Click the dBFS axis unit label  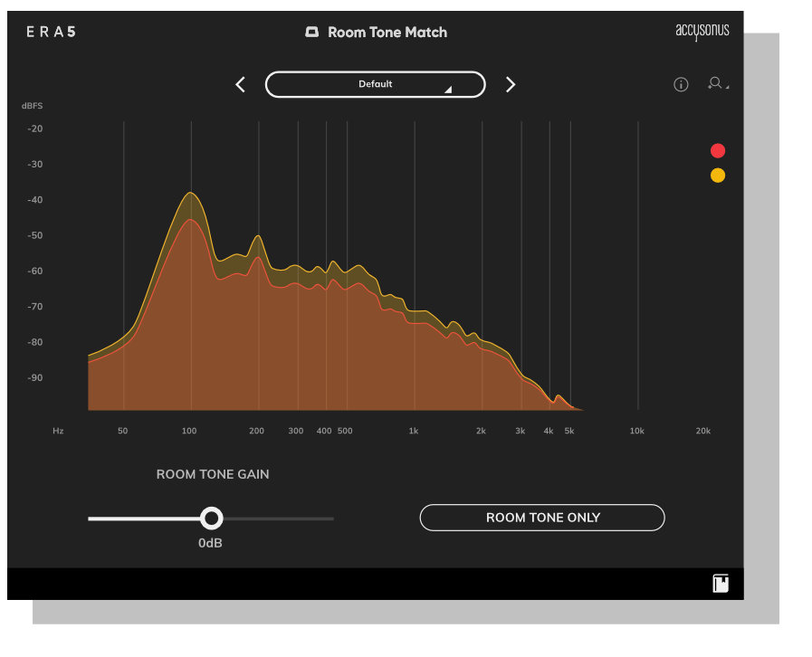coord(32,106)
